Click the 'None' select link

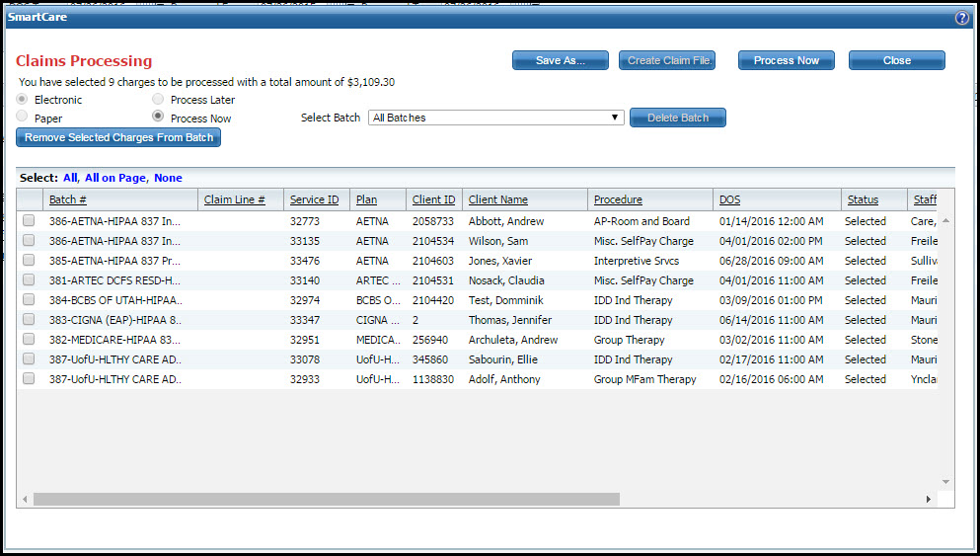coord(168,178)
